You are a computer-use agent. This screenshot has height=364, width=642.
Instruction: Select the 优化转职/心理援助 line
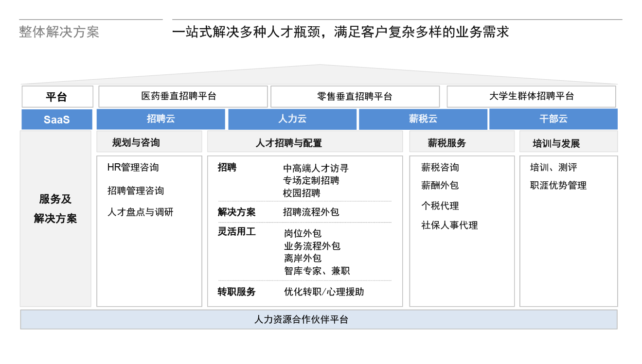pyautogui.click(x=324, y=292)
